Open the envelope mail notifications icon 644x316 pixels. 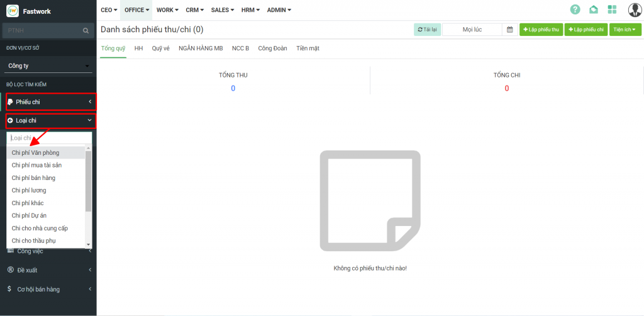[594, 9]
